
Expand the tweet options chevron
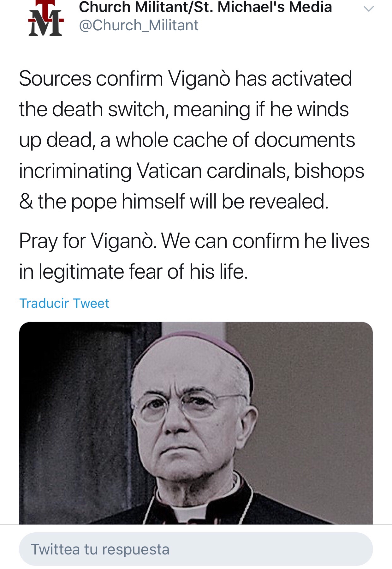(369, 9)
